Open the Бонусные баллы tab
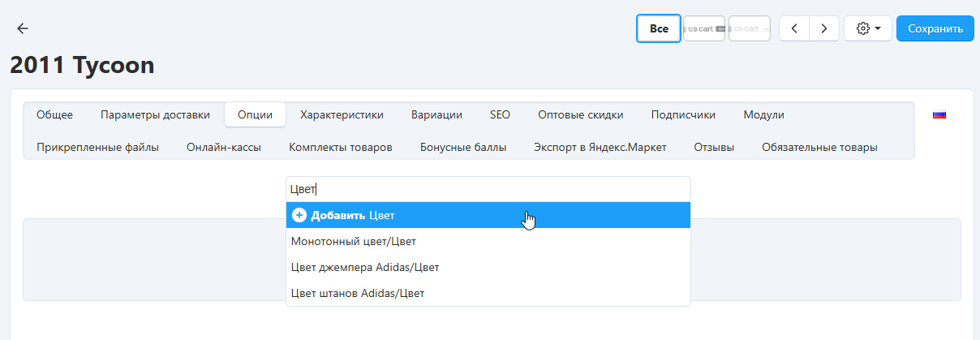 coord(463,148)
